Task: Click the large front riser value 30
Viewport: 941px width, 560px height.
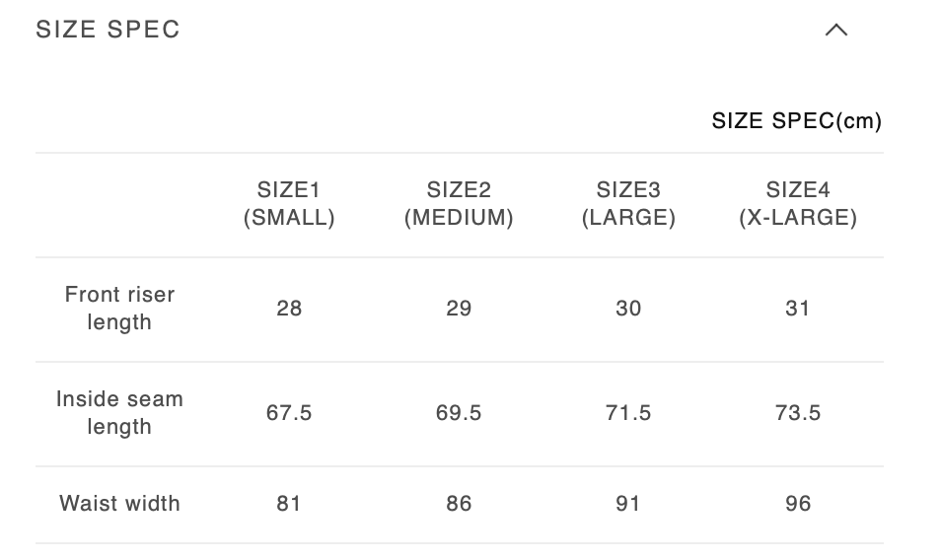Action: point(628,309)
